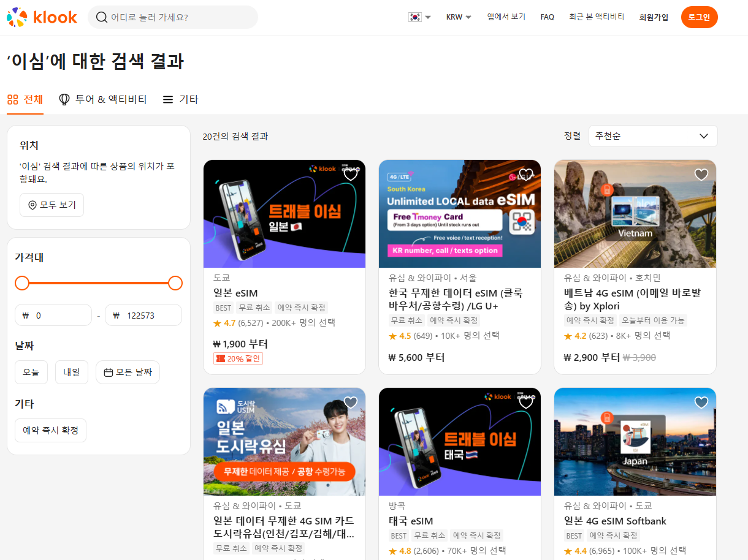Open the 태국 트래블 이심 thumbnail
The image size is (748, 560).
pyautogui.click(x=460, y=442)
